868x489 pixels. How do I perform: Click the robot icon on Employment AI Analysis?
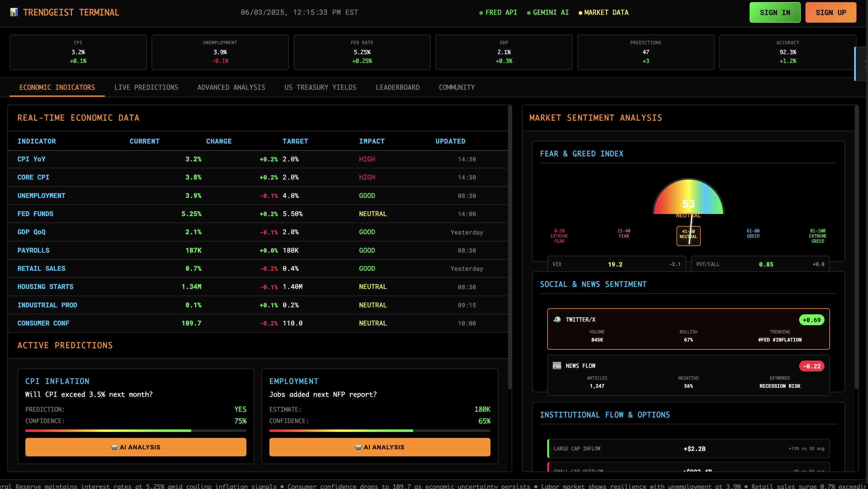coord(358,447)
